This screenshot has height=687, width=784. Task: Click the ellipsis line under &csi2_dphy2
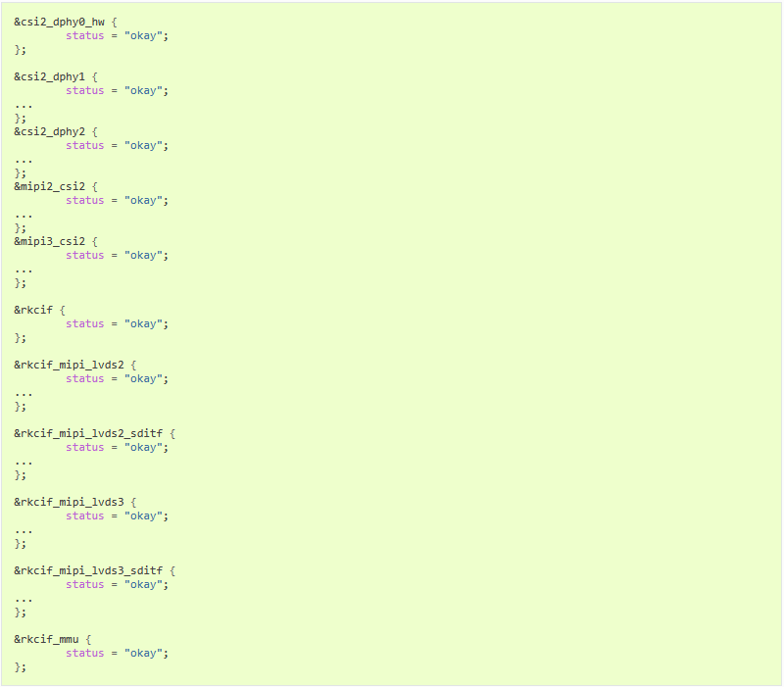pos(24,162)
